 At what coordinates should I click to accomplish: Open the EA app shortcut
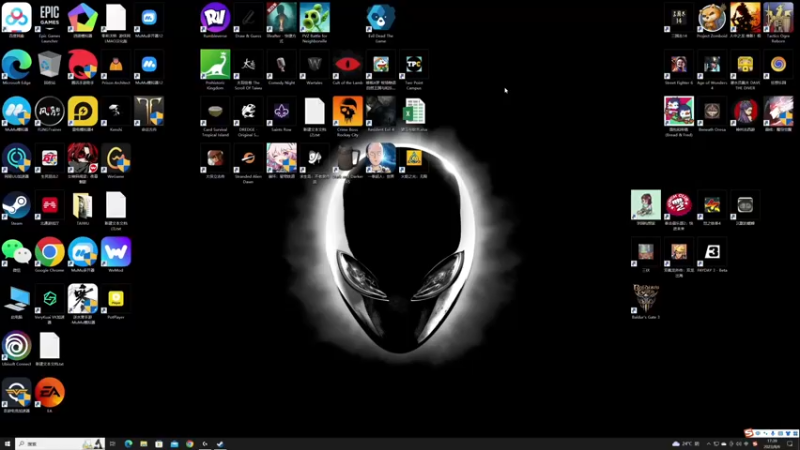click(x=49, y=396)
